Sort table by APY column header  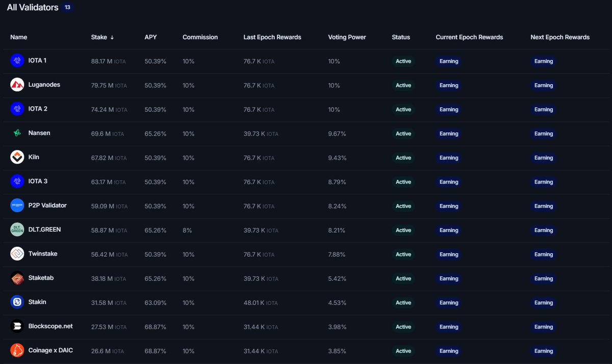click(150, 37)
